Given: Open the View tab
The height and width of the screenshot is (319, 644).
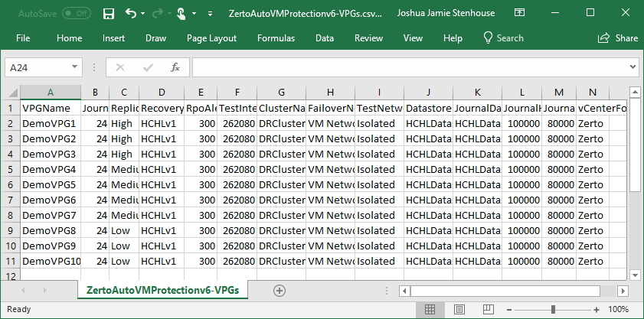Looking at the screenshot, I should [413, 38].
